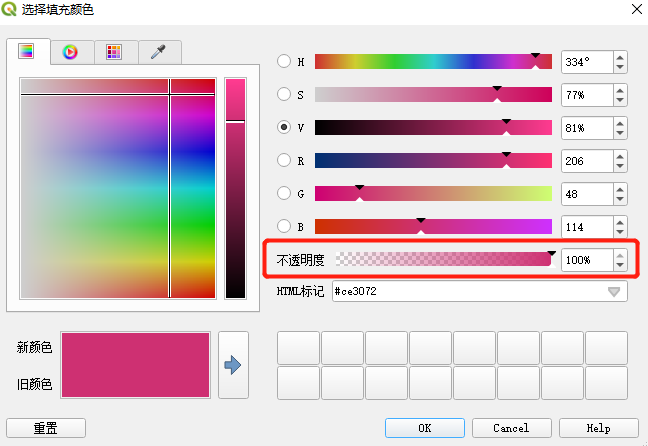Screen dimensions: 648x446
Task: Open the color swatches grid tab
Action: tap(116, 52)
